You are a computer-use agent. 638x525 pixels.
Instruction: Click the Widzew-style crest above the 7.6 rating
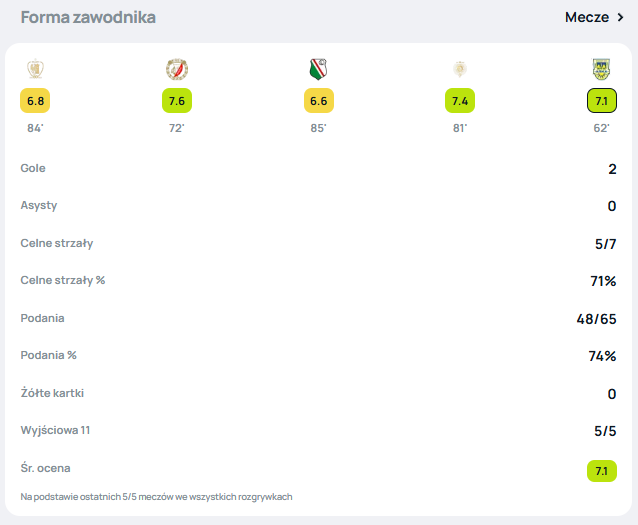click(177, 69)
